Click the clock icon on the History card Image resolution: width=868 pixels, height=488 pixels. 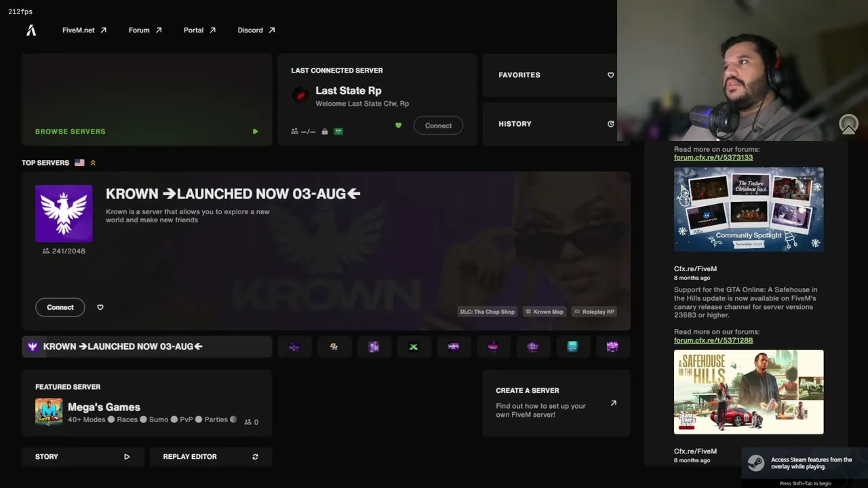[x=610, y=124]
